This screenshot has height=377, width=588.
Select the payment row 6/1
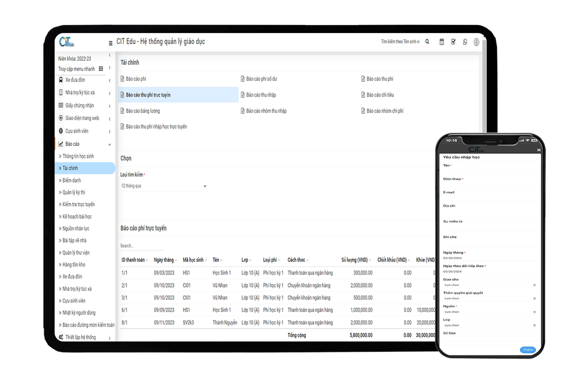coord(278,310)
